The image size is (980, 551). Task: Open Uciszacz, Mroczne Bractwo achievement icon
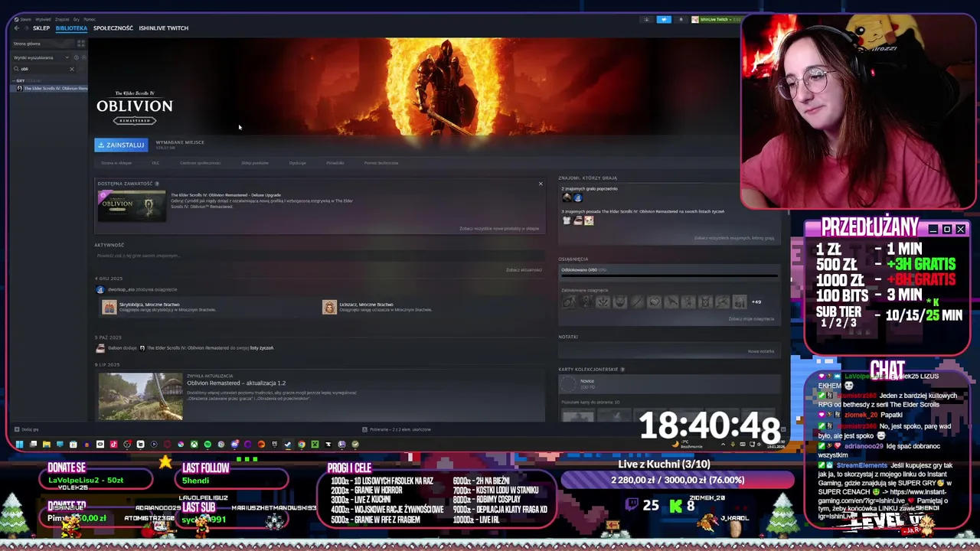[329, 307]
